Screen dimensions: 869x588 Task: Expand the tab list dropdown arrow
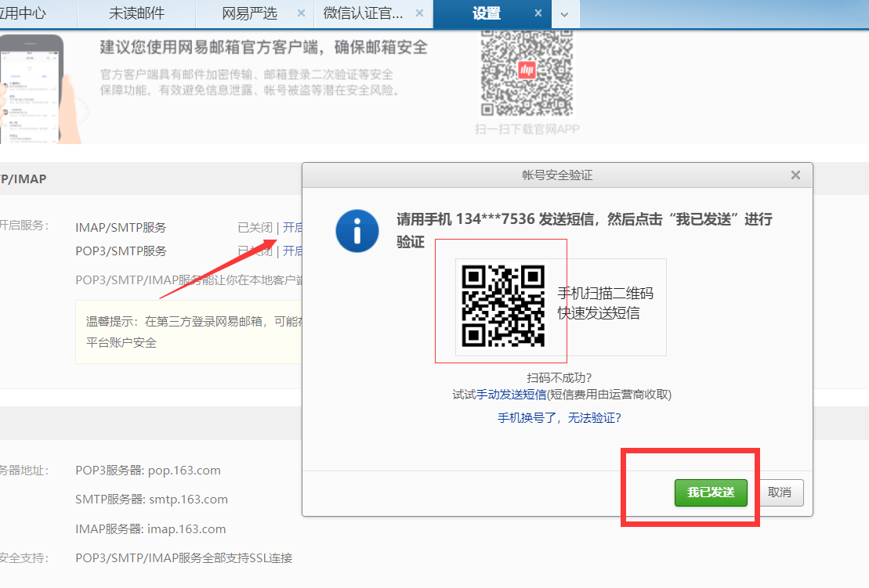pos(565,14)
